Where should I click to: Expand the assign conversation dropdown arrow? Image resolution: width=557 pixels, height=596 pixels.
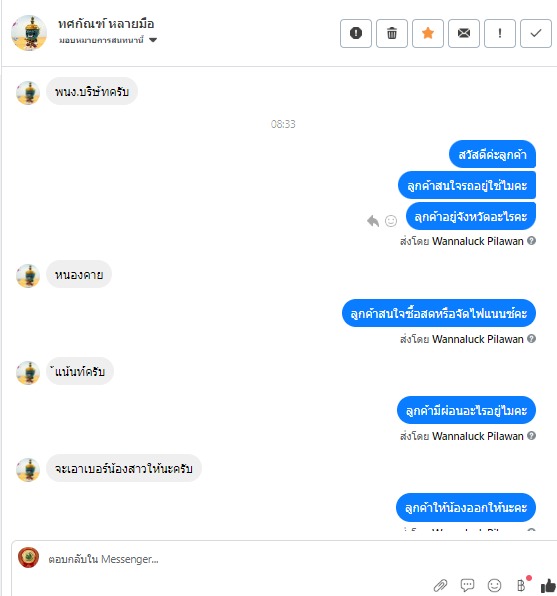point(153,40)
